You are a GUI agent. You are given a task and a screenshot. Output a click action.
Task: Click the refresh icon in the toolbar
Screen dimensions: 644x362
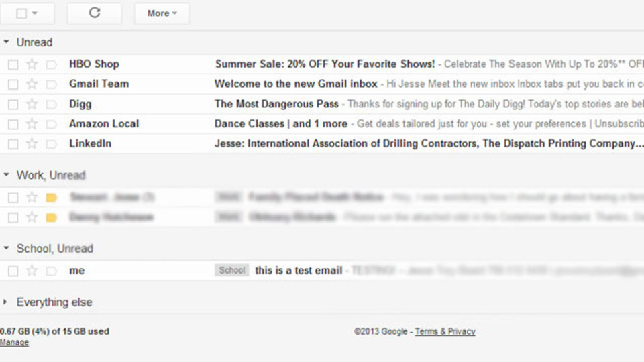tap(95, 13)
